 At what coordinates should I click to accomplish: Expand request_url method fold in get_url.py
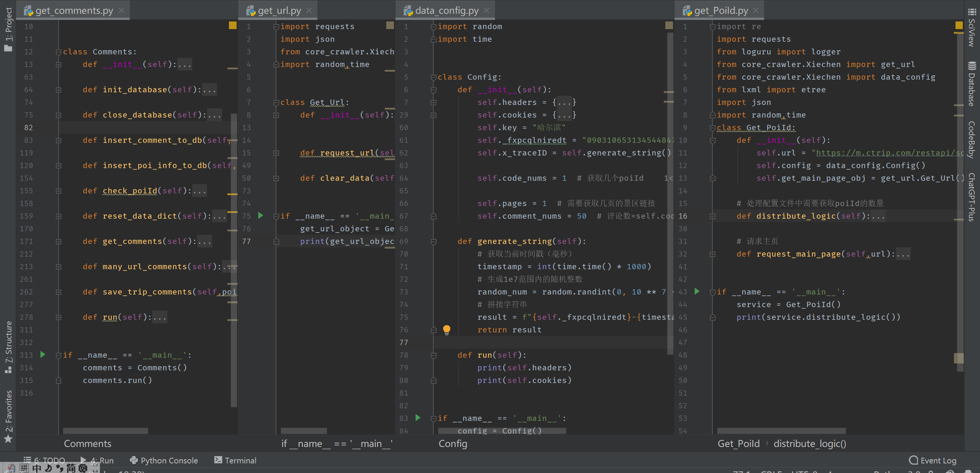coord(276,153)
